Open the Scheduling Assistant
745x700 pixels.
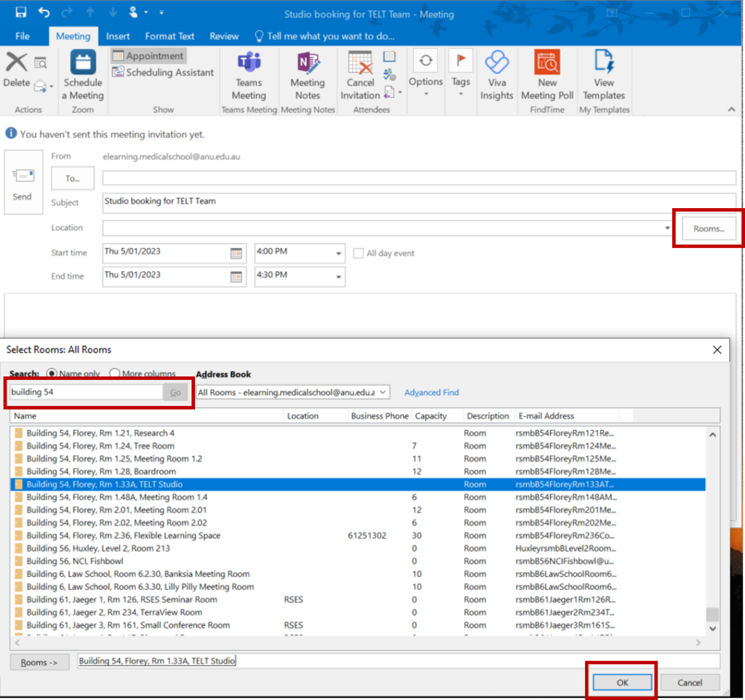[163, 72]
